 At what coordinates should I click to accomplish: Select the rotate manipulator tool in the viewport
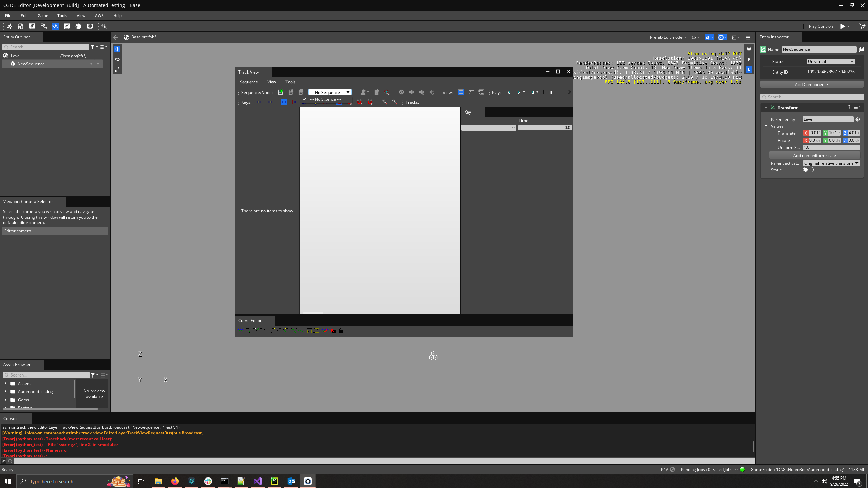coord(117,59)
